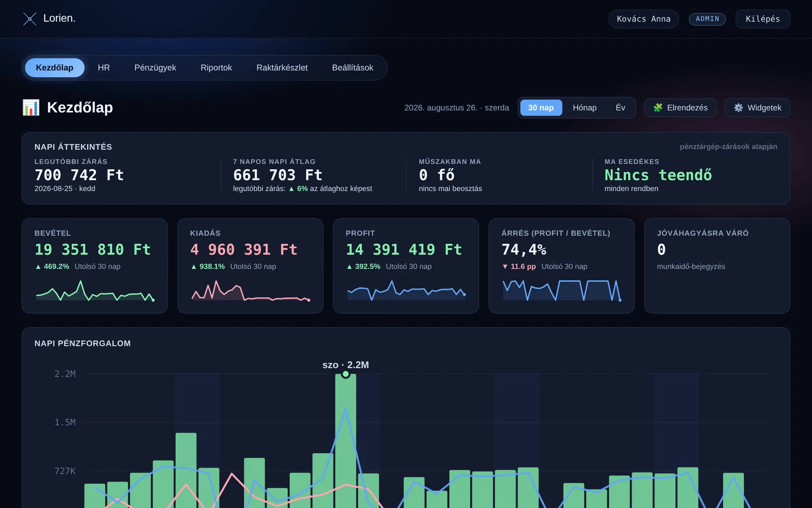Click the 74,4% margin value
Image resolution: width=812 pixels, height=508 pixels.
click(x=524, y=249)
